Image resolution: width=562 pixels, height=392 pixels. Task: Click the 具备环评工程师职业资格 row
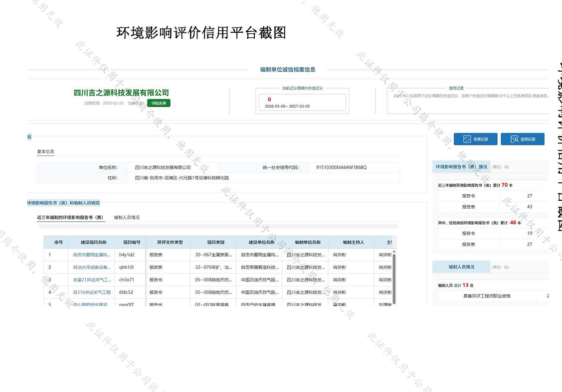(493, 296)
